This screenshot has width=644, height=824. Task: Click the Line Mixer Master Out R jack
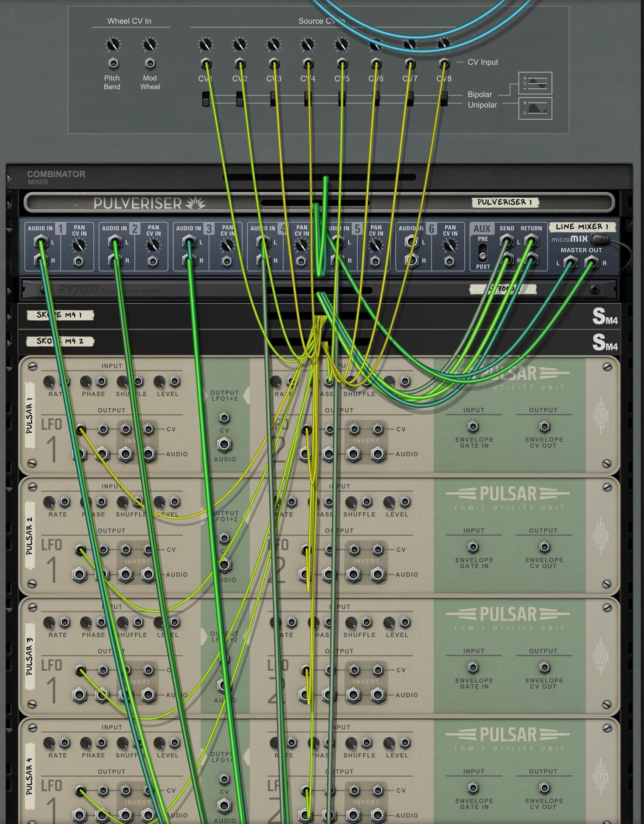coord(591,263)
